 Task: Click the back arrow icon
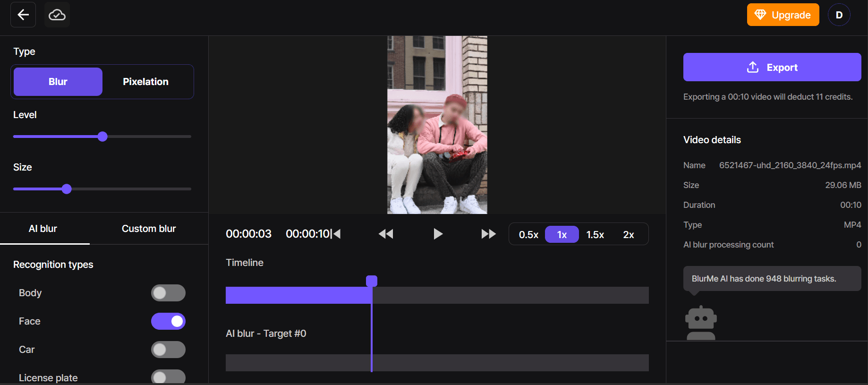click(23, 15)
